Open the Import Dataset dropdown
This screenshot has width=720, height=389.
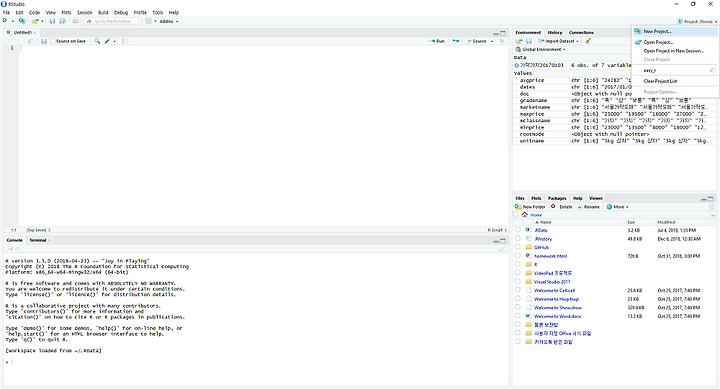558,41
